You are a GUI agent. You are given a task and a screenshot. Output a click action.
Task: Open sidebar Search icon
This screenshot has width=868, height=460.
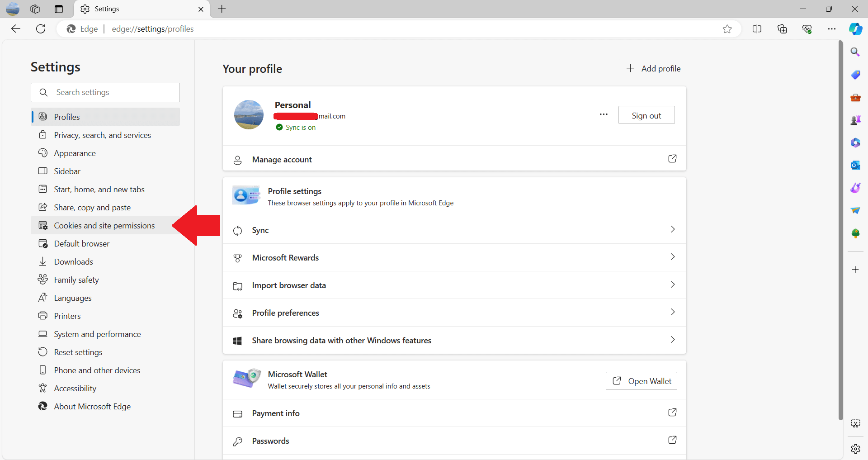855,52
